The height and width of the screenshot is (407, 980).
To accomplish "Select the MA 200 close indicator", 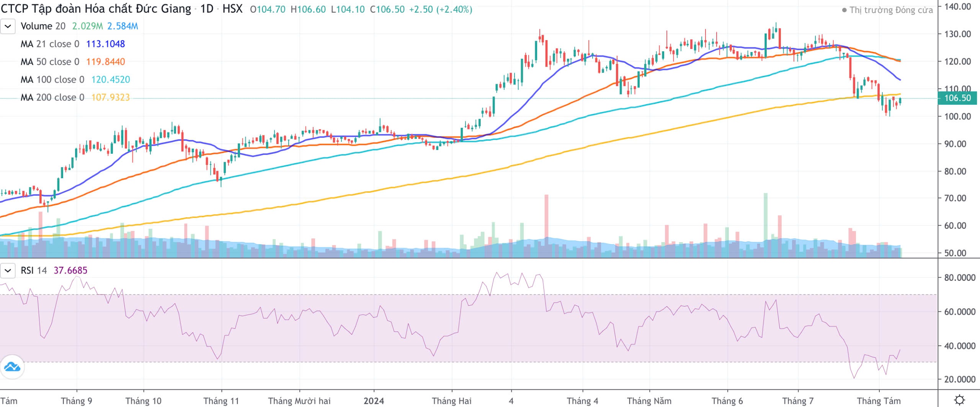I will point(52,97).
